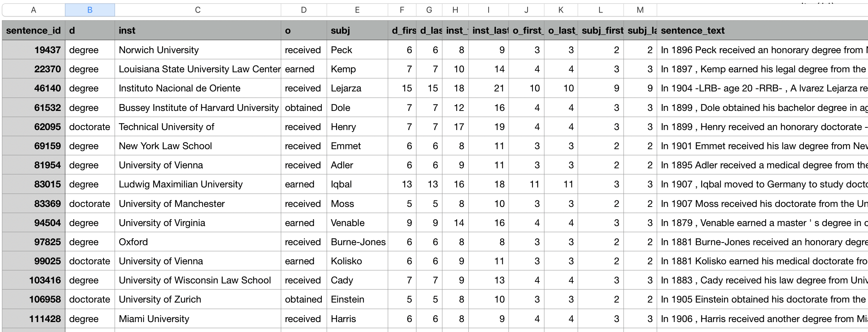Screen dimensions: 868x332
Task: Click the 'obtained' cell in Dole's row
Action: coord(304,107)
